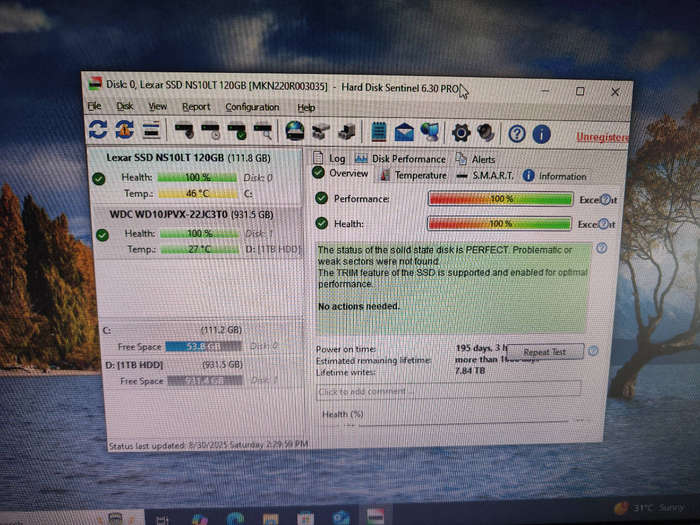
Task: Click the Health 100% gradient bar in Overview
Action: point(499,223)
